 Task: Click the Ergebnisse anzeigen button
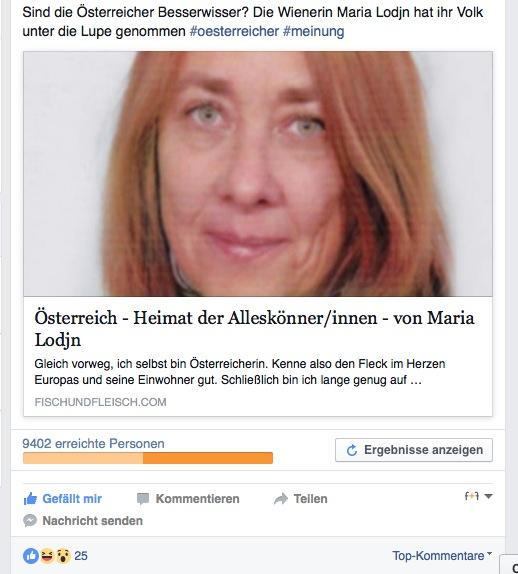click(414, 450)
